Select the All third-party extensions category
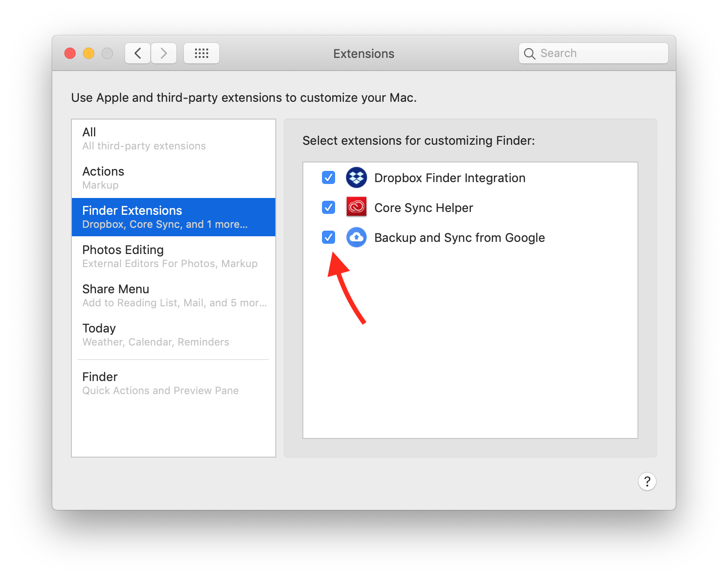728x579 pixels. (x=174, y=139)
